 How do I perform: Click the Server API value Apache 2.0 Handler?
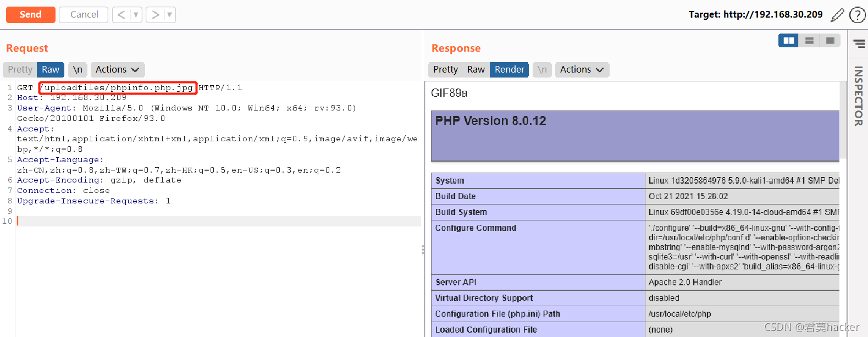[685, 283]
